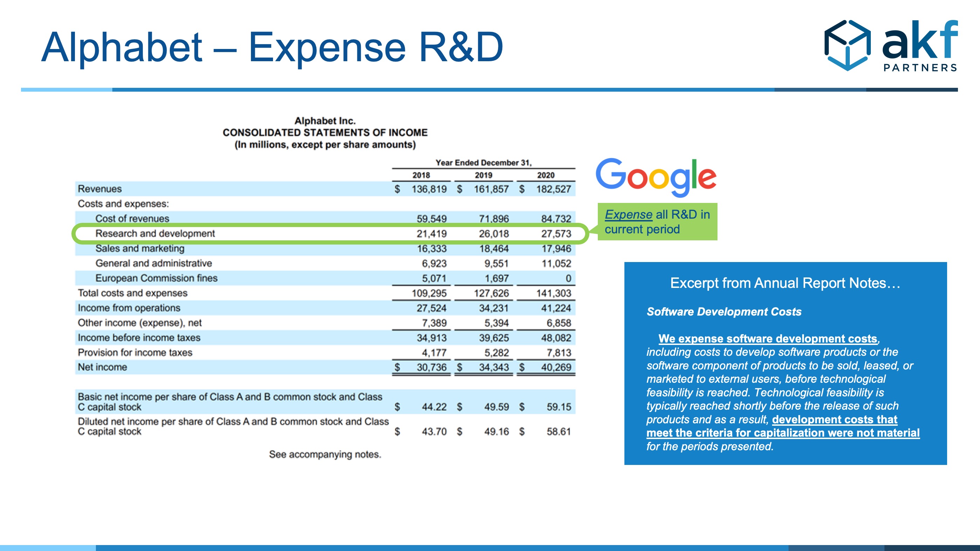980x551 pixels.
Task: Click the 'Alphabet Inc.' table title
Action: coord(325,121)
